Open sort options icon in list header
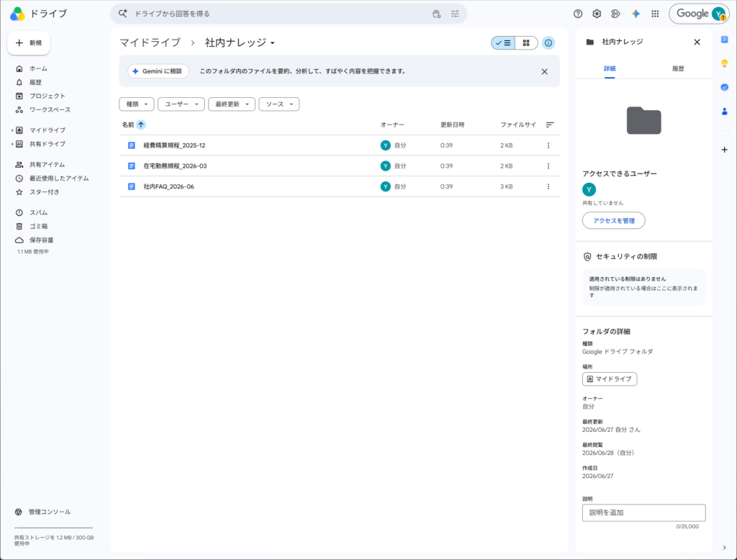The image size is (737, 560). coord(549,125)
